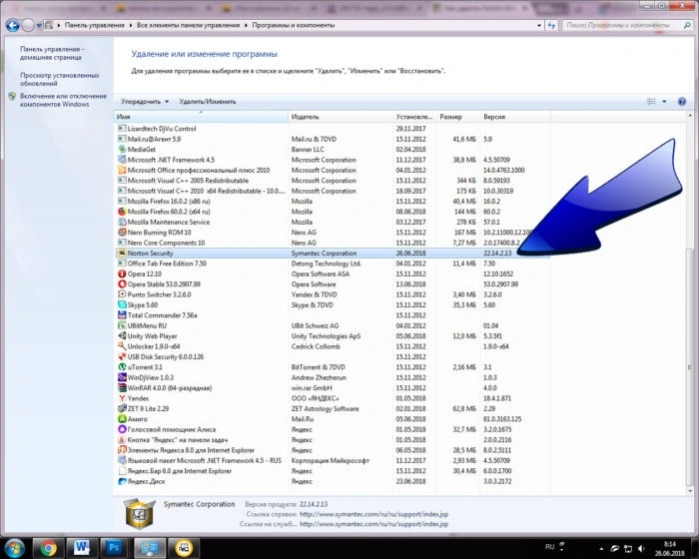Click the Punto Switcher 3.2.6.0 icon
Viewport: 699px width, 559px height.
coord(122,294)
